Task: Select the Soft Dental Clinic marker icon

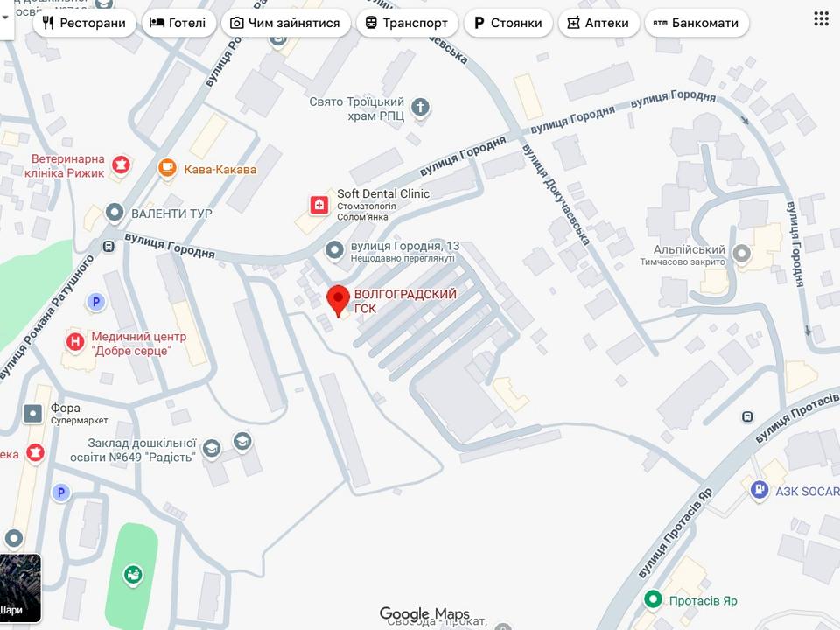Action: coord(319,205)
